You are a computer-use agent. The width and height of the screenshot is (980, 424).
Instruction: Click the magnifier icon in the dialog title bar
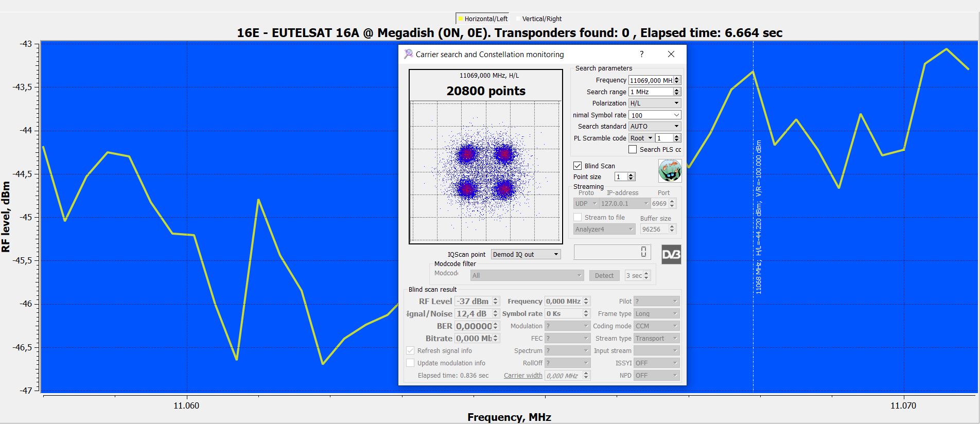click(x=408, y=54)
